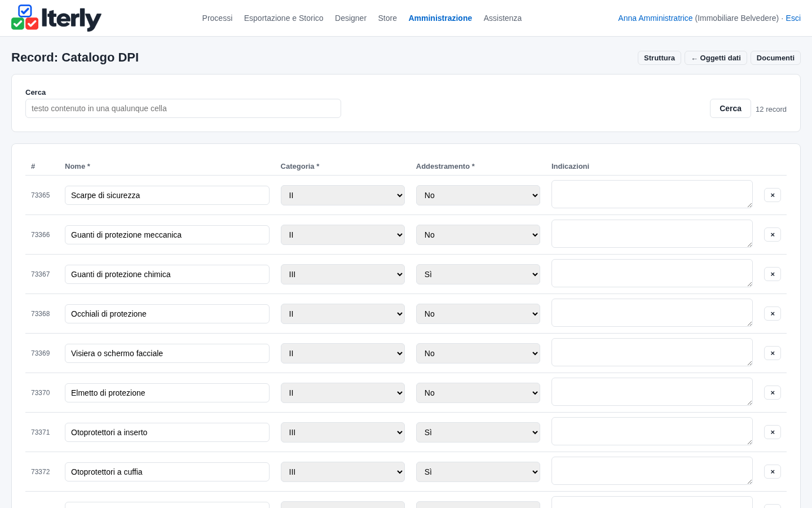The image size is (812, 508).
Task: Remove the Otoprotettori a inserto row
Action: (x=773, y=432)
